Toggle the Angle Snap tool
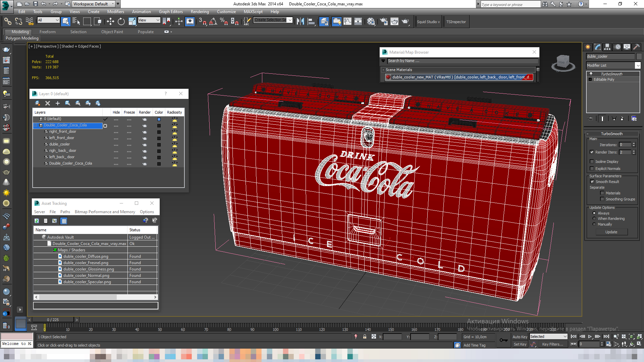This screenshot has height=362, width=644. tap(213, 21)
